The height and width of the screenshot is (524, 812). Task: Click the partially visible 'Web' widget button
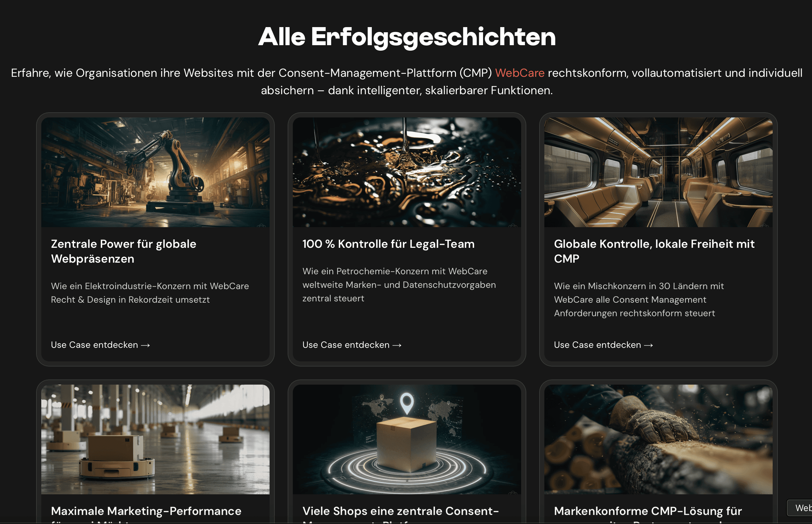800,508
